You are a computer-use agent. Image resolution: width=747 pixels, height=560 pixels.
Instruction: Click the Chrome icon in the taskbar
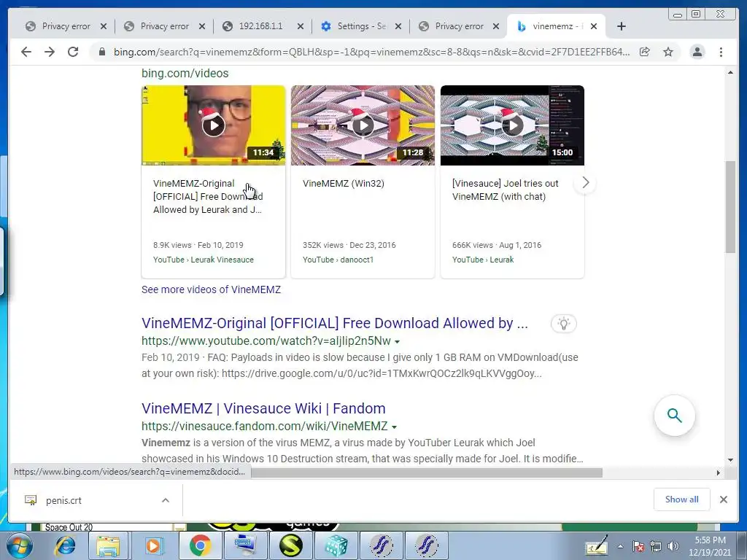[200, 545]
